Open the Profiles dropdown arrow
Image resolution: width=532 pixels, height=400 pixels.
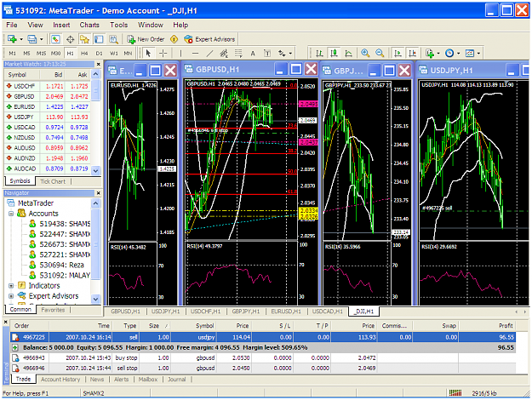tap(41, 39)
